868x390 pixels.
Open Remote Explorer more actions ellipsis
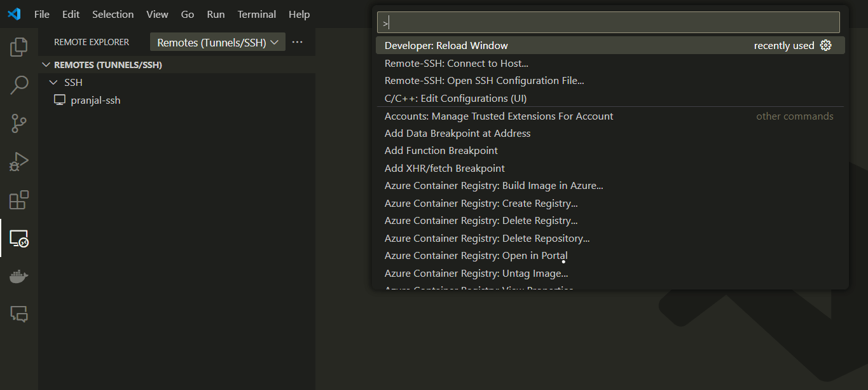pos(297,42)
